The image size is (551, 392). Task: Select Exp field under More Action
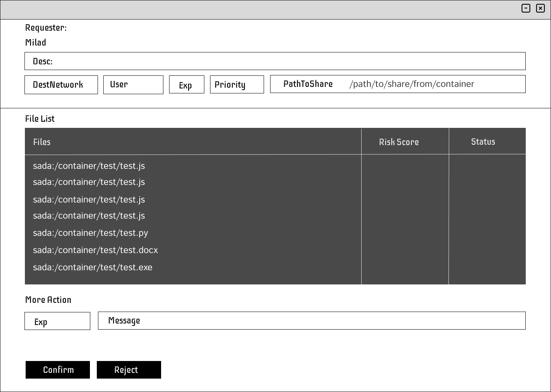[x=57, y=321]
